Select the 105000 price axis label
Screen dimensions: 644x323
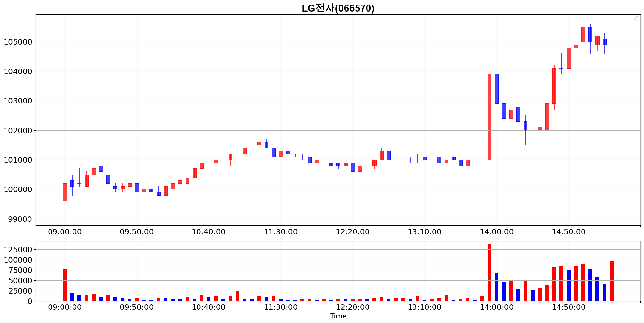tap(18, 42)
